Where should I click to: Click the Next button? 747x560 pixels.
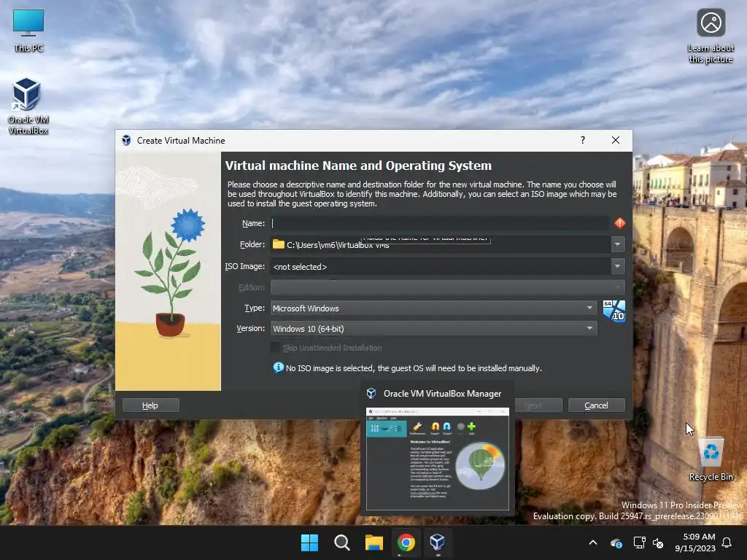[x=533, y=405]
